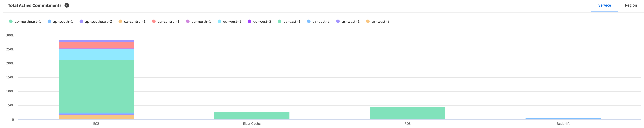Screen dimensions: 644x128
Task: Switch to the Service tab
Action: coord(604,5)
